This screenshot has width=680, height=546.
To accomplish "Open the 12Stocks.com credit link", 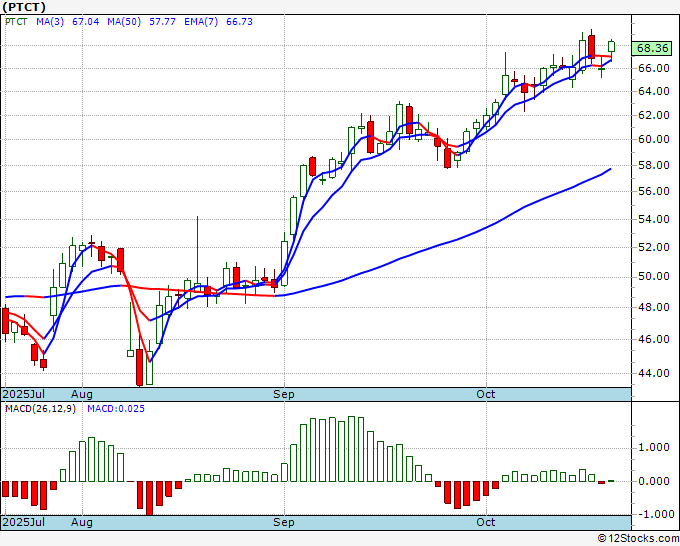I will click(x=638, y=538).
